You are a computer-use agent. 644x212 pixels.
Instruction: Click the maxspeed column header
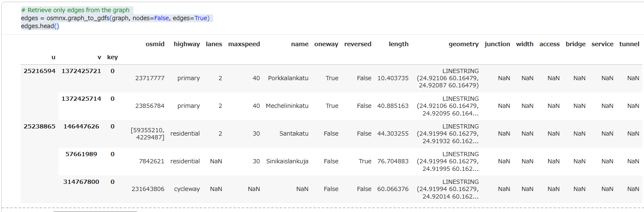coord(244,44)
